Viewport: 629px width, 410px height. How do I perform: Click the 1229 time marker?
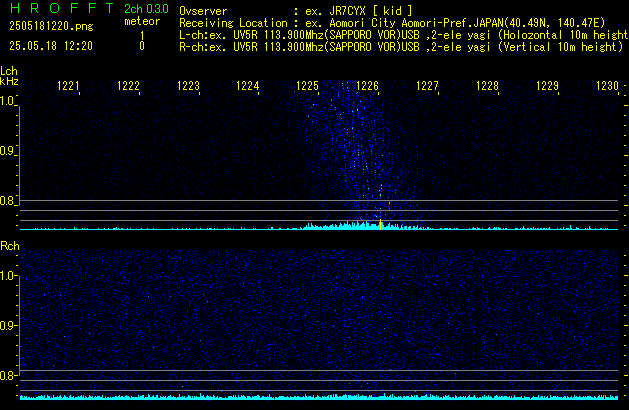(x=547, y=86)
